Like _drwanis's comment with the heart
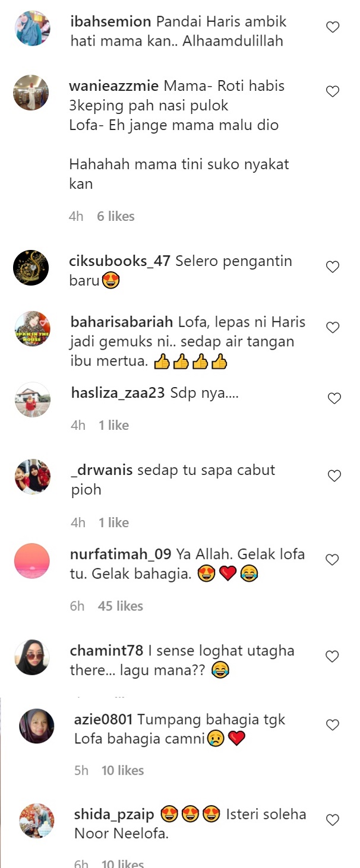360x868 pixels. [334, 476]
